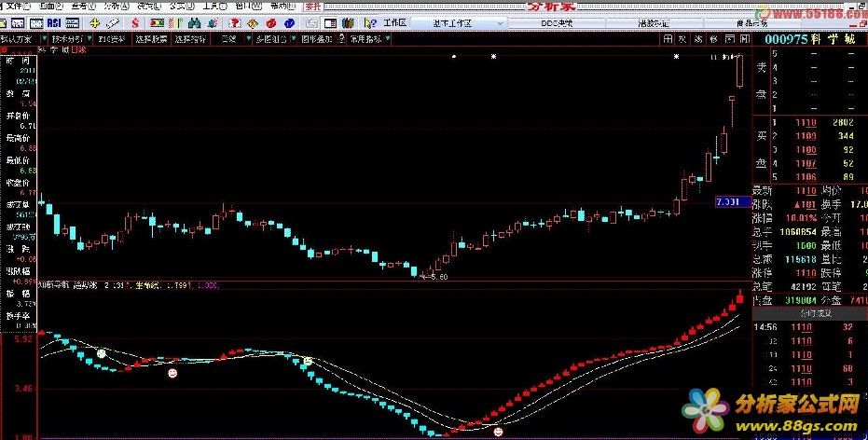Click the 选择股票 button
Screen dimensions: 868x440
151,39
